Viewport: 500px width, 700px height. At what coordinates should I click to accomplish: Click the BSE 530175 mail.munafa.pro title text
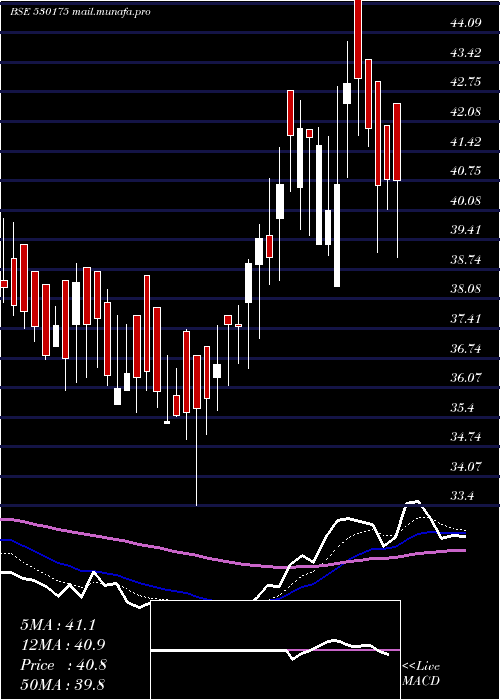(x=80, y=12)
